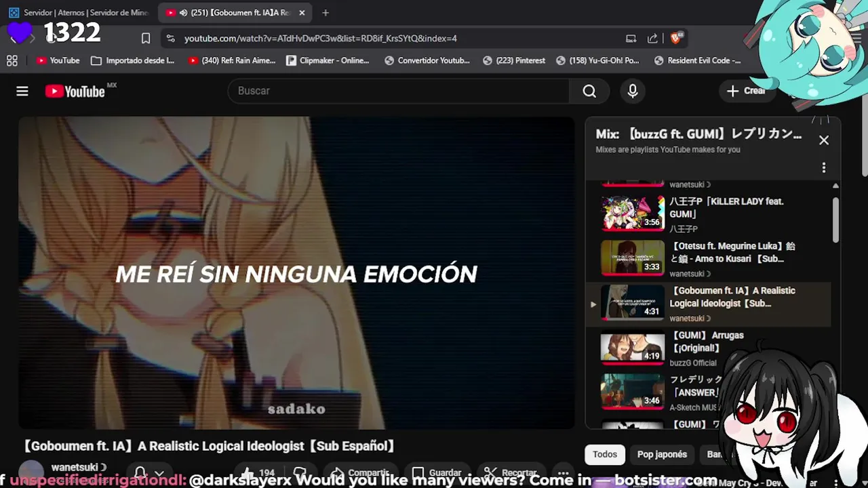Play the ANSWER playlist video thumbnail
Viewport: 868px width, 488px height.
[633, 391]
